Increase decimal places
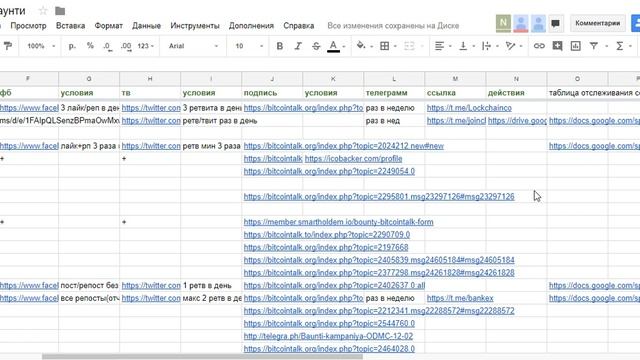Image resolution: width=640 pixels, height=360 pixels. [126, 46]
